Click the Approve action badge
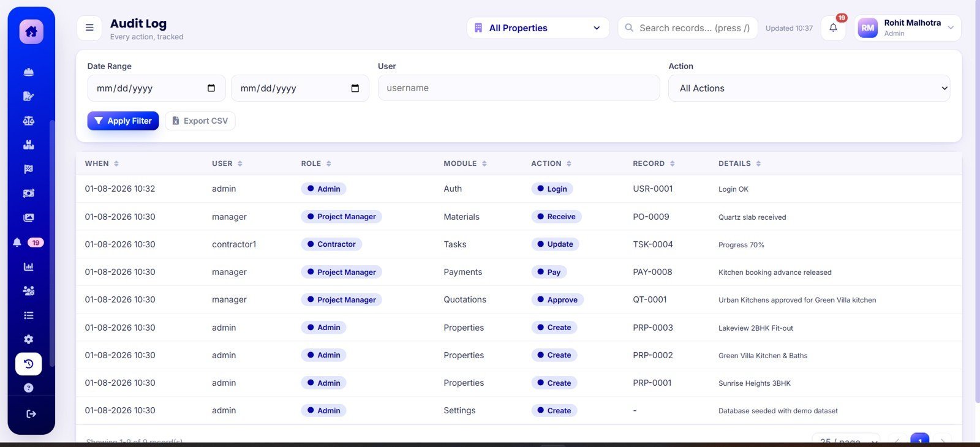Image resolution: width=980 pixels, height=447 pixels. tap(557, 299)
